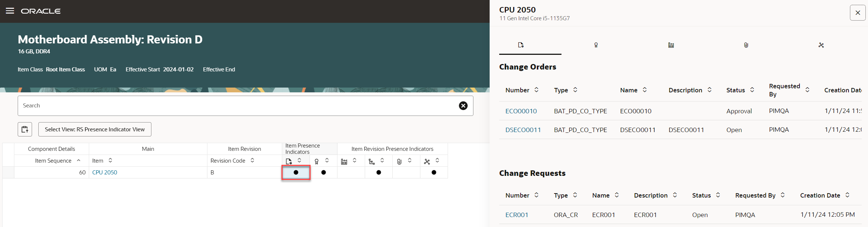This screenshot has height=227, width=868.
Task: Open change request ECR001 link
Action: tap(517, 215)
